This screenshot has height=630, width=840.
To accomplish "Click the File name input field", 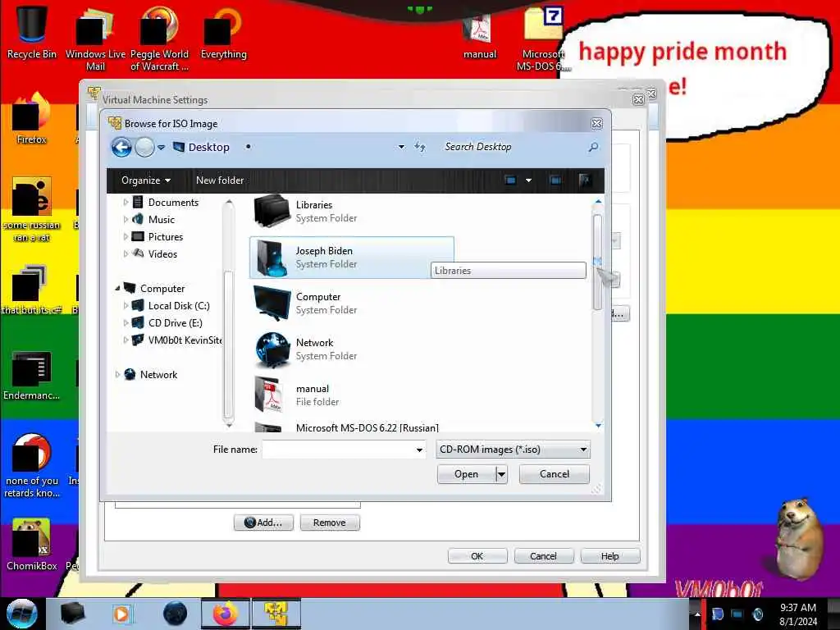I will coord(338,450).
